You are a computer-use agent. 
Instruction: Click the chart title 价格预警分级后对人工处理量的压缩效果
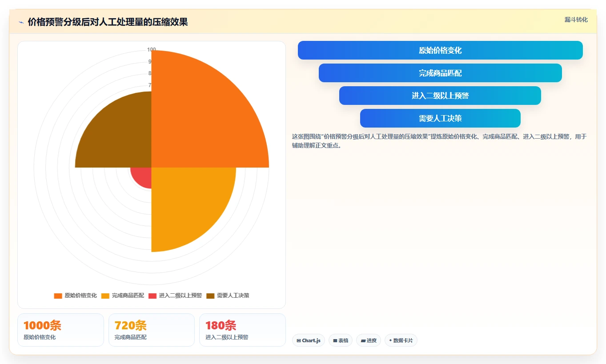point(108,22)
